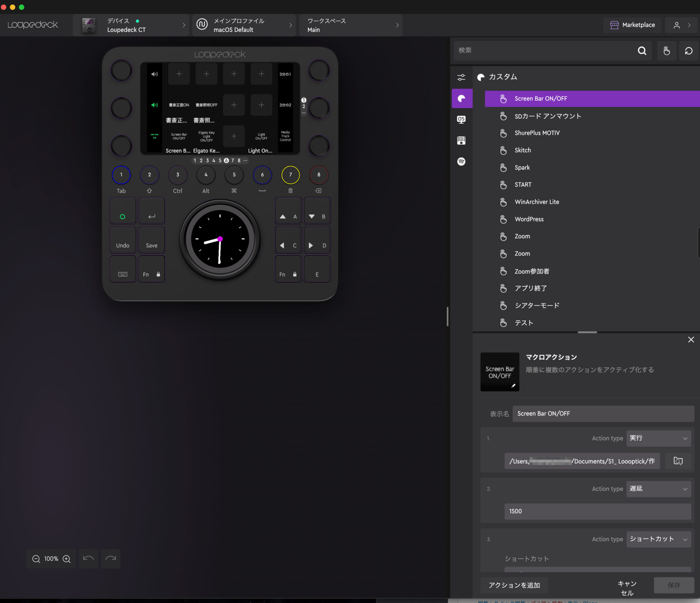
Task: Click the アクションを追加 button
Action: 514,585
